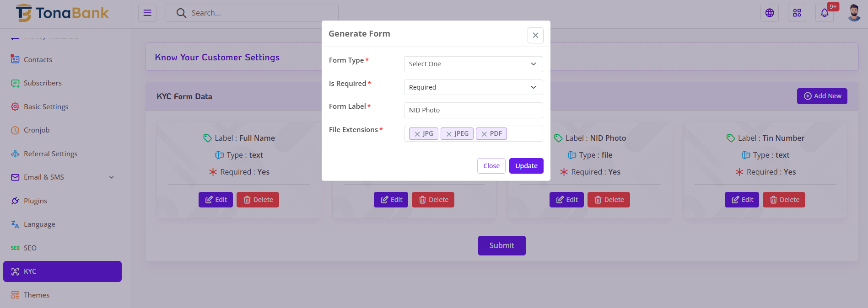Go to Referral Settings in sidebar
Image resolution: width=868 pixels, height=308 pixels.
tap(50, 154)
